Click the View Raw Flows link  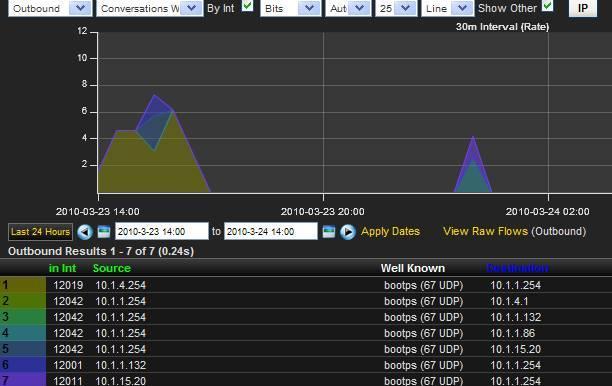486,231
